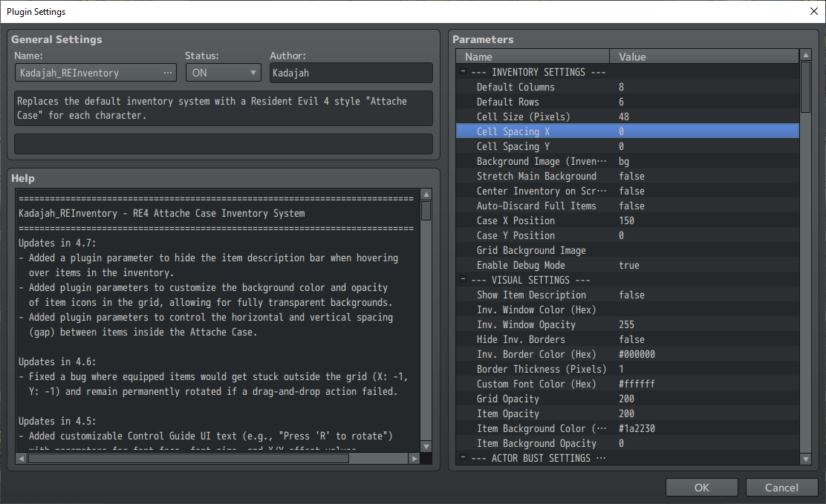Select the Stretch Main Background parameter

click(628, 176)
